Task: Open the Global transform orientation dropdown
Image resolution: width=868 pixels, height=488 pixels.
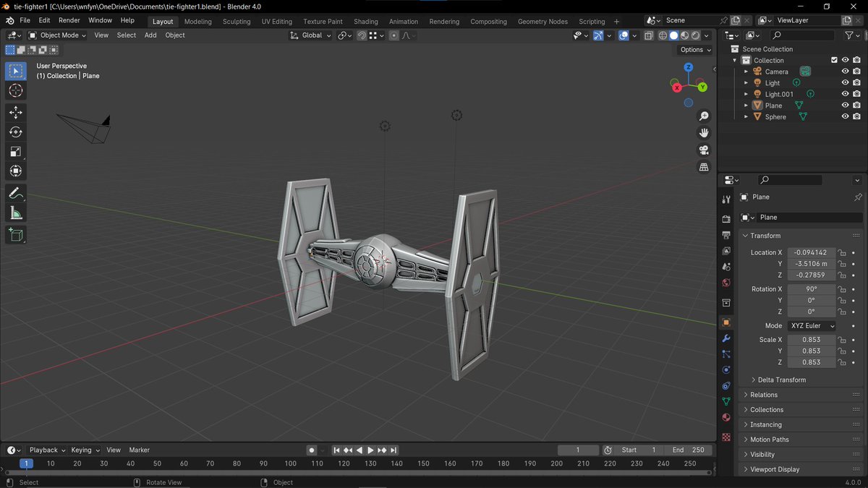Action: point(310,35)
